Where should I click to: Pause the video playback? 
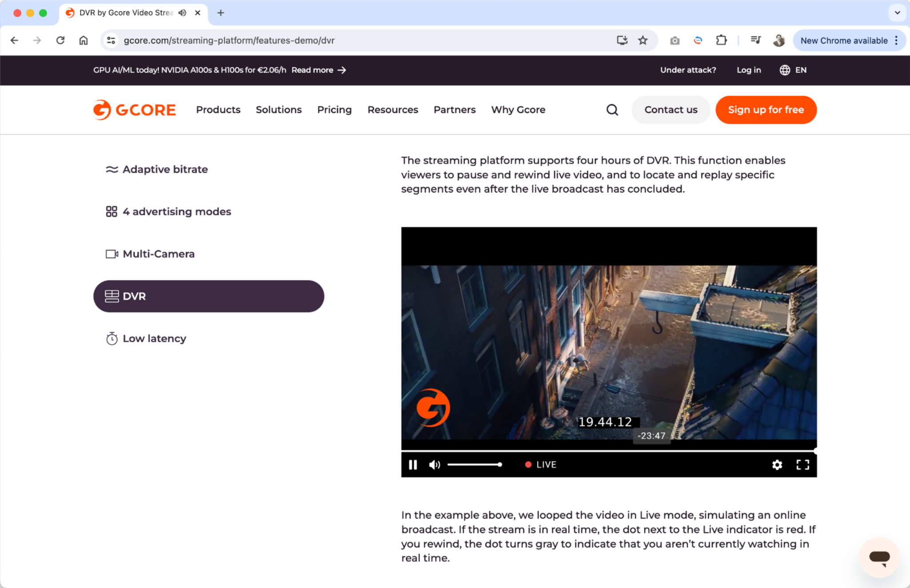pos(412,464)
